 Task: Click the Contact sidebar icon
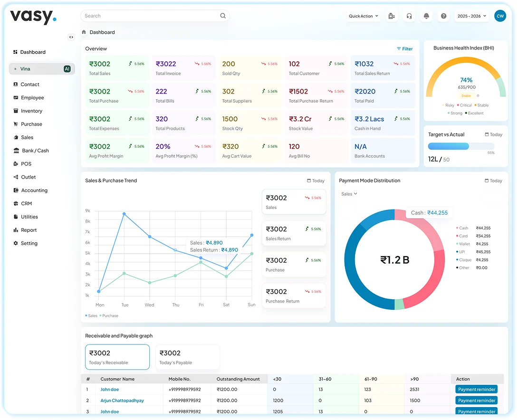point(16,84)
